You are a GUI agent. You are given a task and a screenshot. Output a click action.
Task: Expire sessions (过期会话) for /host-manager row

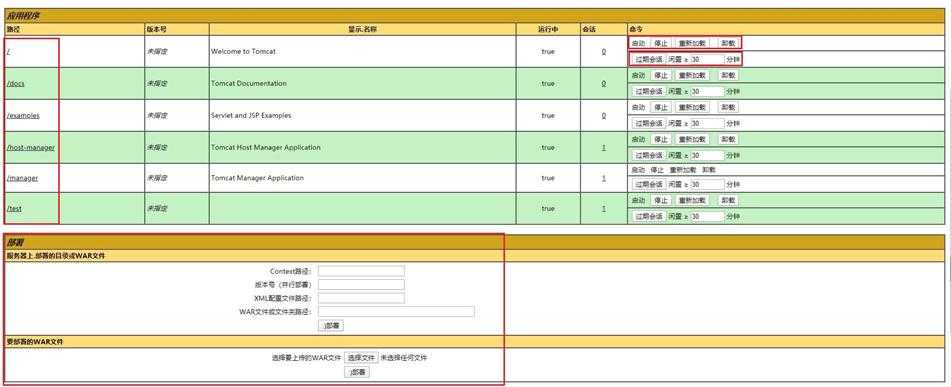[648, 155]
